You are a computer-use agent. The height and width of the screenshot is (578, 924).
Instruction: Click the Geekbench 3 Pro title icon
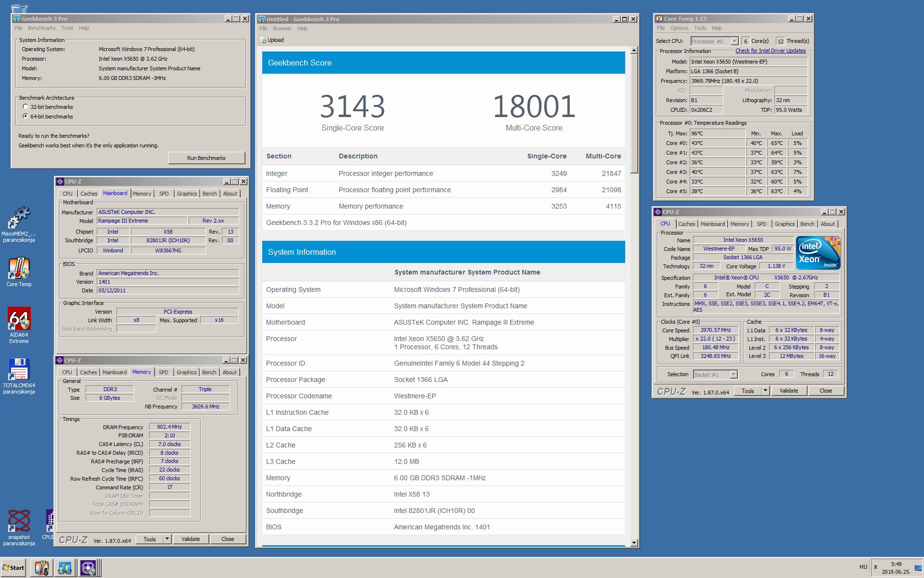pyautogui.click(x=17, y=19)
